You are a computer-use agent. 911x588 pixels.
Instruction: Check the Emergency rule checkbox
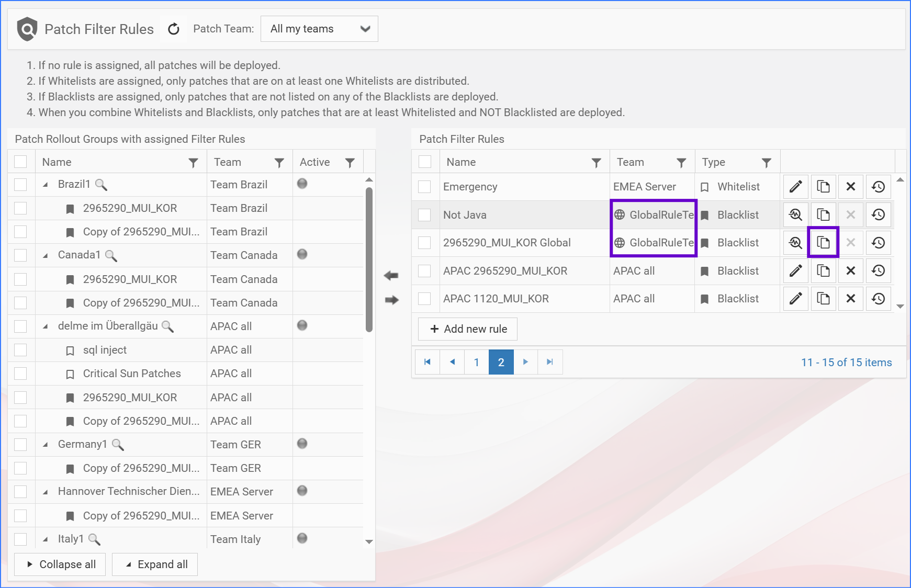(425, 187)
